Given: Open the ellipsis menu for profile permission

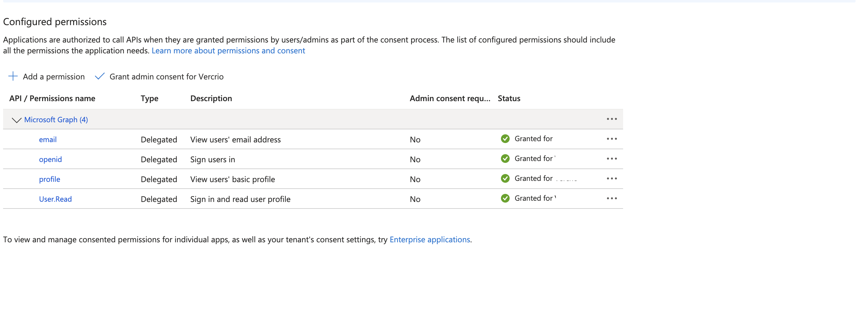Looking at the screenshot, I should [612, 179].
